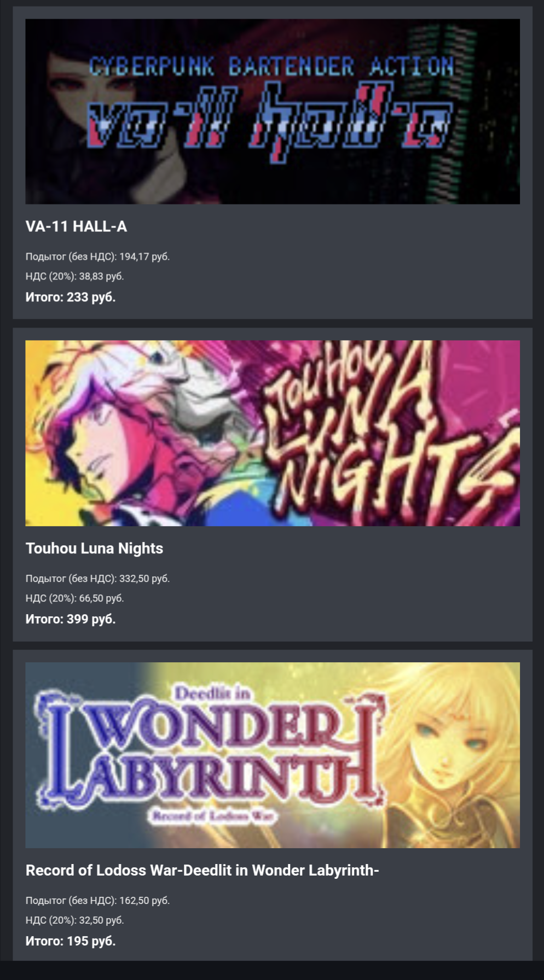544x980 pixels.
Task: Select the НДС 38,83 руб. line
Action: coord(74,276)
